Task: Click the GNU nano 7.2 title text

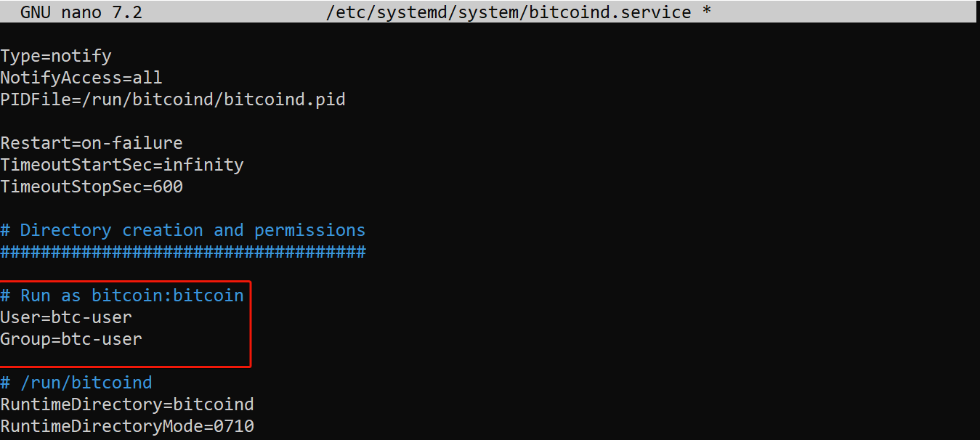Action: [81, 12]
